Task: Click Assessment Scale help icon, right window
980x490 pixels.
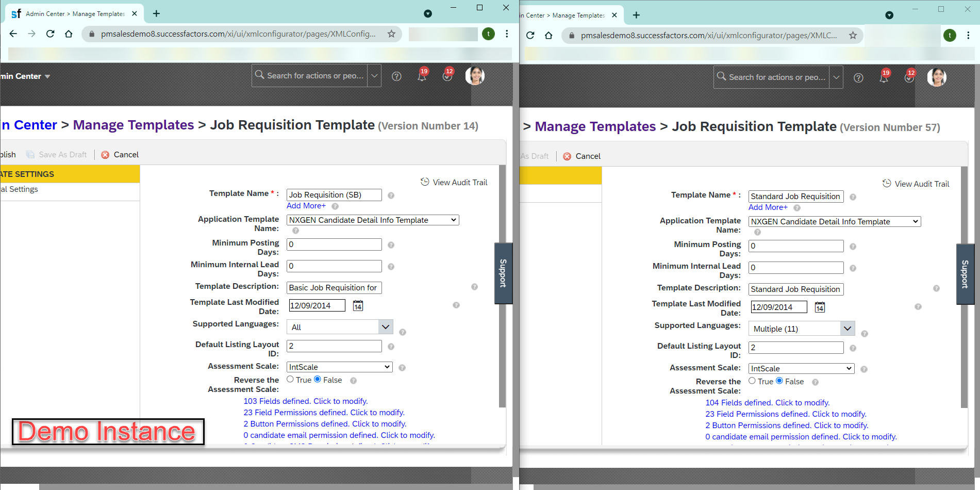Action: (864, 369)
